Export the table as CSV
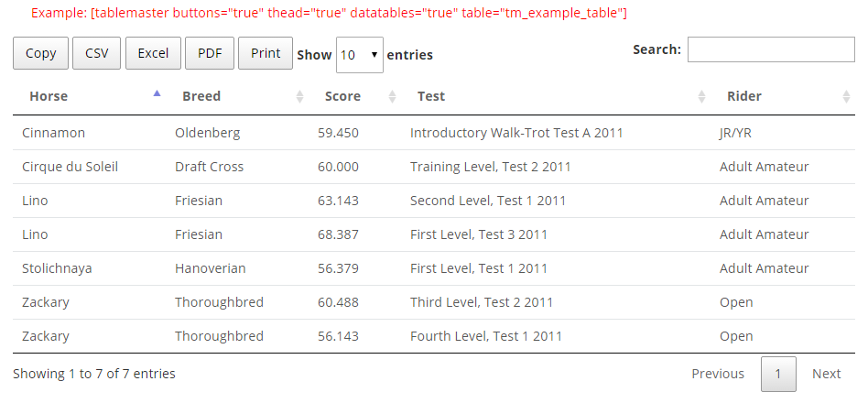Image resolution: width=868 pixels, height=403 pixels. pos(96,53)
